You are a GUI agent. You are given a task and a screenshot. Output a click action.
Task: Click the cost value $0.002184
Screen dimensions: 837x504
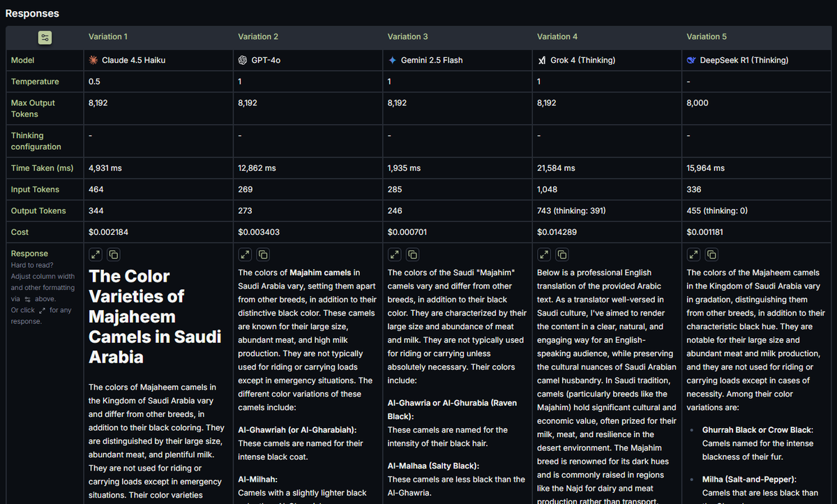point(109,232)
